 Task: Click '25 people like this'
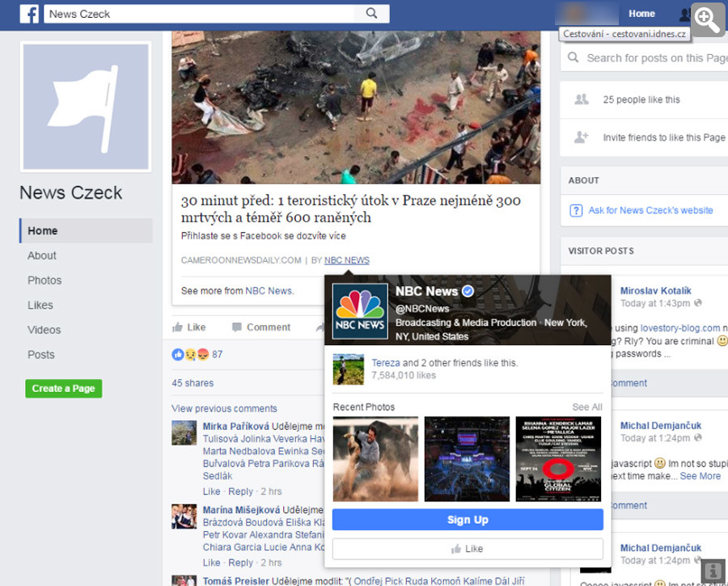click(x=641, y=99)
